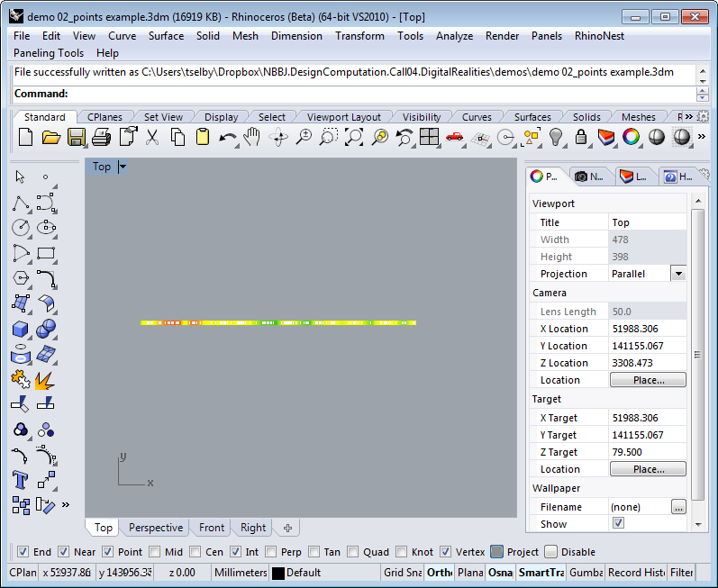Open the Millimeters units status field
This screenshot has width=718, height=588.
[241, 573]
